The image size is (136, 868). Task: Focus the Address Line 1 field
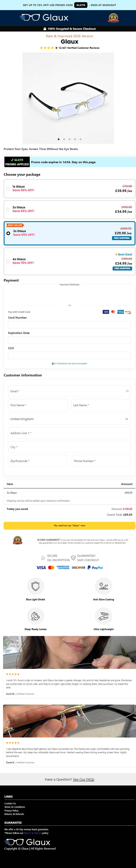click(69, 433)
